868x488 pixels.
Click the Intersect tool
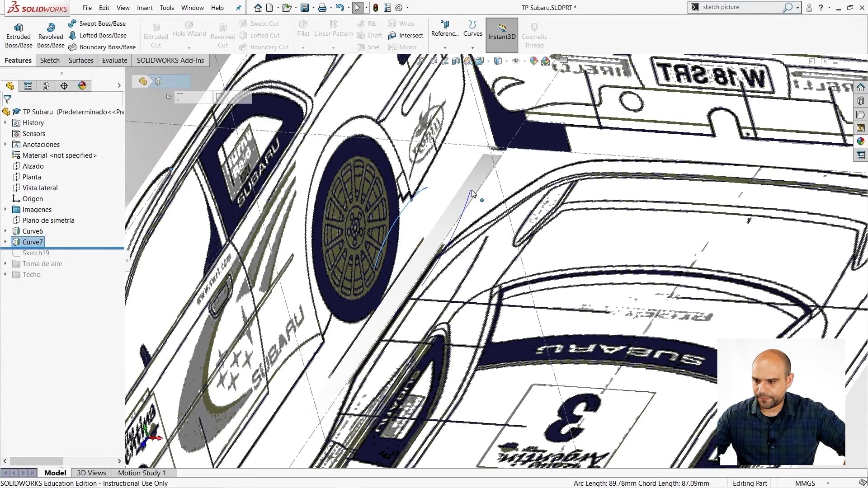(x=406, y=35)
